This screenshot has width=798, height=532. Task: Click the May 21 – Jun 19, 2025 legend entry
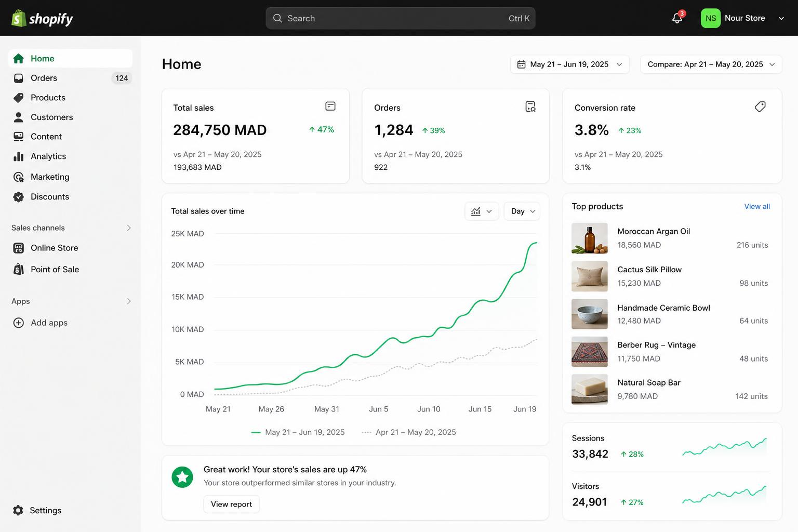[x=298, y=432]
